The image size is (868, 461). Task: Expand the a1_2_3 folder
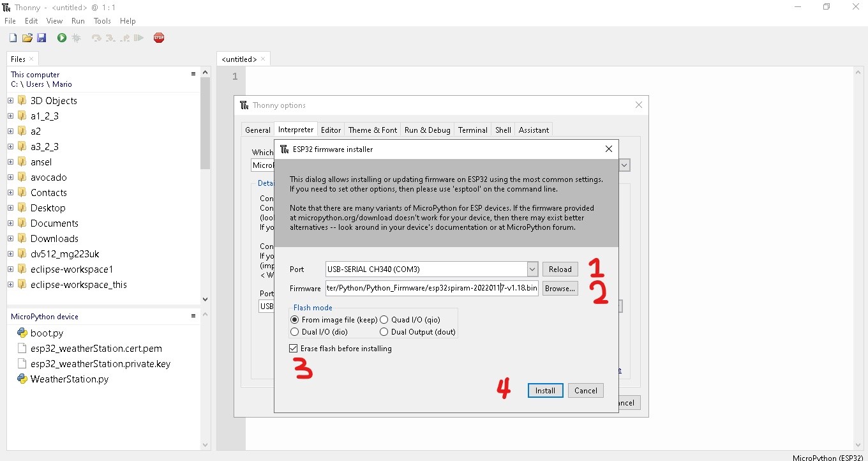pyautogui.click(x=11, y=116)
